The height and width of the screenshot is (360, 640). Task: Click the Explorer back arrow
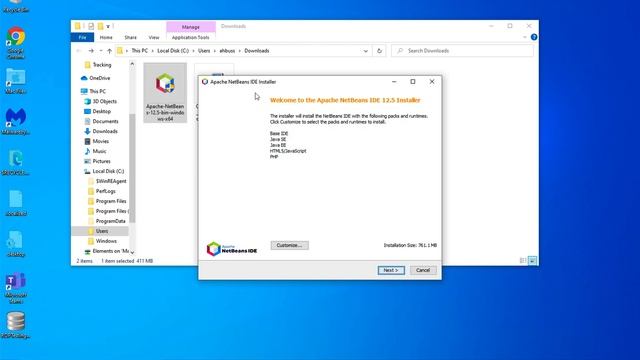pos(79,51)
